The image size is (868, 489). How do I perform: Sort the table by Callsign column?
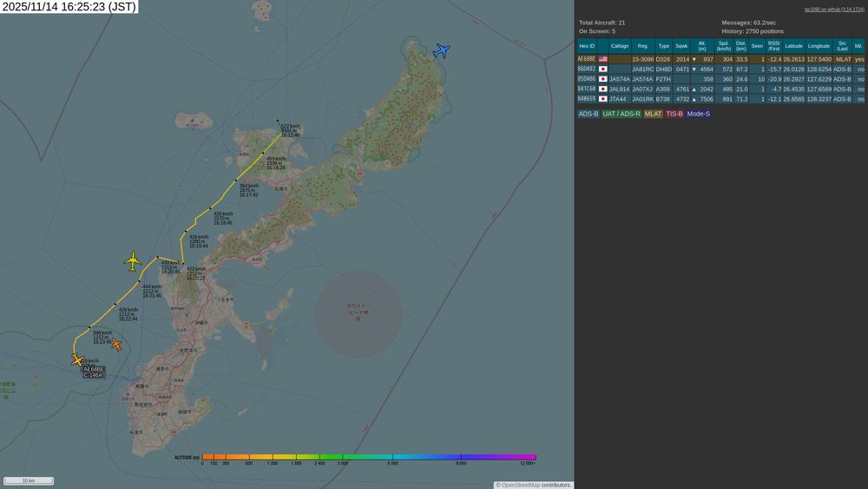tap(620, 46)
